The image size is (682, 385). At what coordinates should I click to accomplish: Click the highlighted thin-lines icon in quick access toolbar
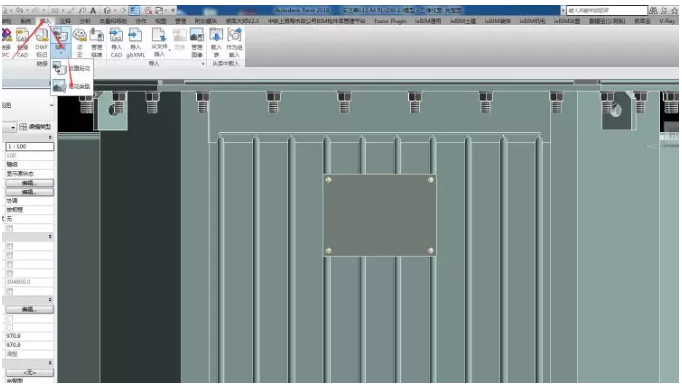(134, 10)
